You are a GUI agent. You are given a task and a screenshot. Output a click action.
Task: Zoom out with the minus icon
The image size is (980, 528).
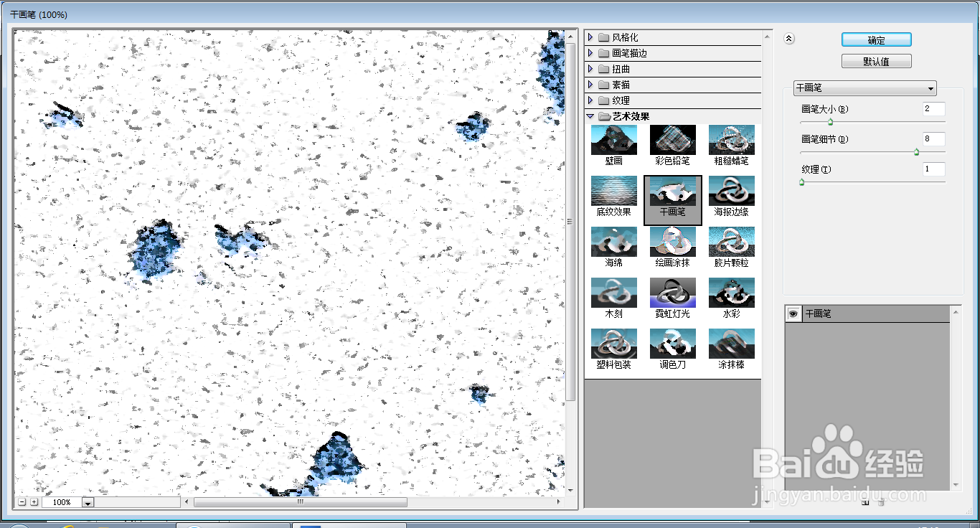(x=22, y=502)
